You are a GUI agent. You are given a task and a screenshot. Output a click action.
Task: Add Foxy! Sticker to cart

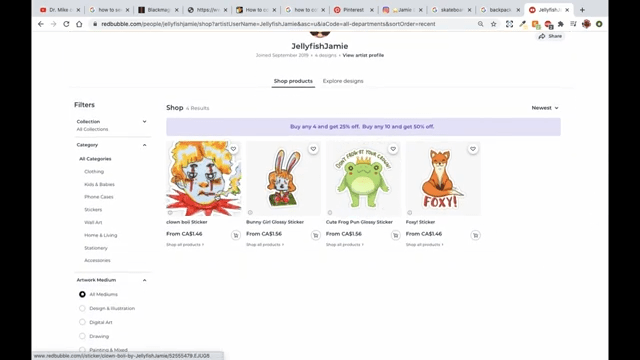pos(475,235)
